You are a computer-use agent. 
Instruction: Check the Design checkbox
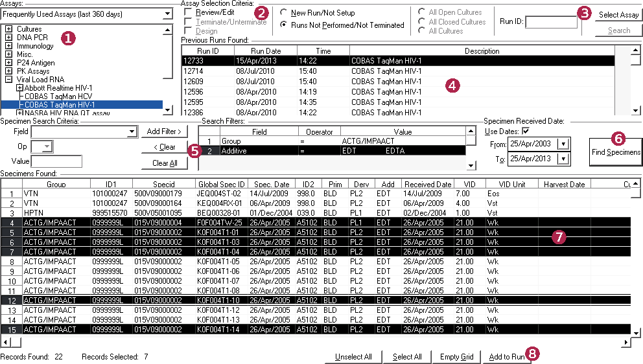click(188, 30)
